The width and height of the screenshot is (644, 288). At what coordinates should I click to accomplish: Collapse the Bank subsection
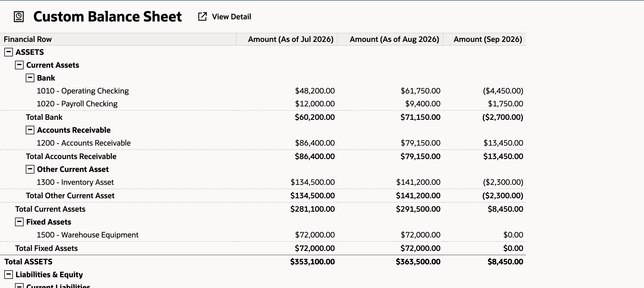coord(30,78)
